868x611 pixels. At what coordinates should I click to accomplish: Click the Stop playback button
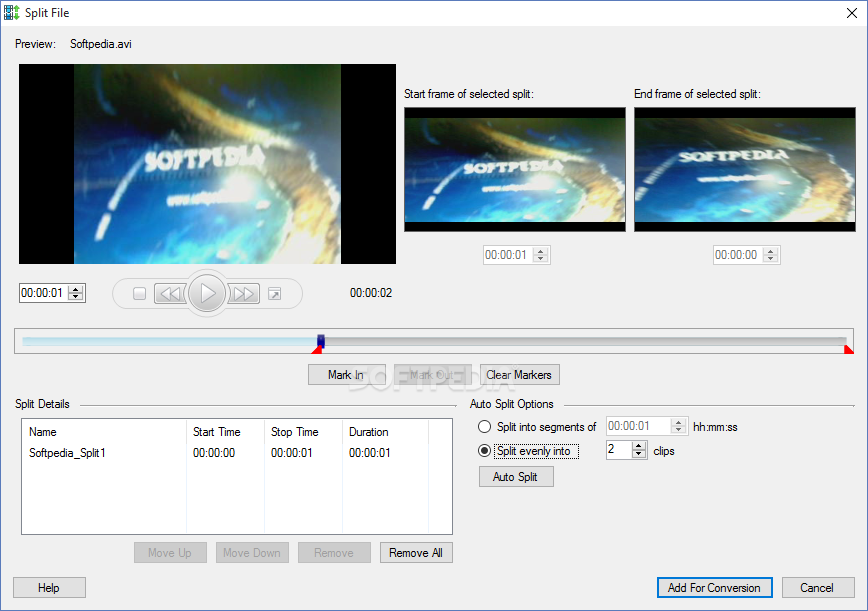coord(140,293)
